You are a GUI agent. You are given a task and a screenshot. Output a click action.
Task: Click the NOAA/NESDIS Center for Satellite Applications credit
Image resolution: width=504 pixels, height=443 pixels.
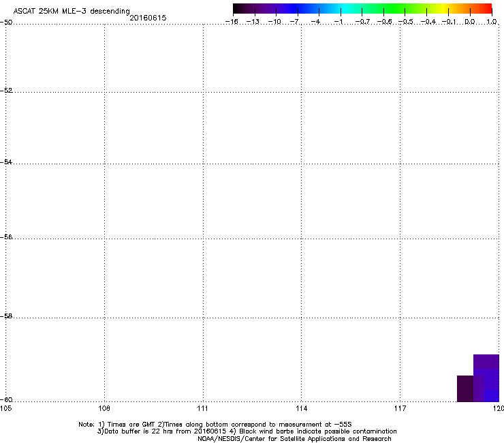(294, 439)
